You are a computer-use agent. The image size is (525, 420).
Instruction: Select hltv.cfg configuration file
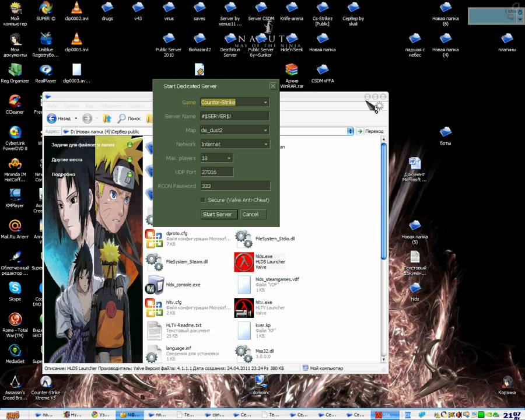pos(187,307)
